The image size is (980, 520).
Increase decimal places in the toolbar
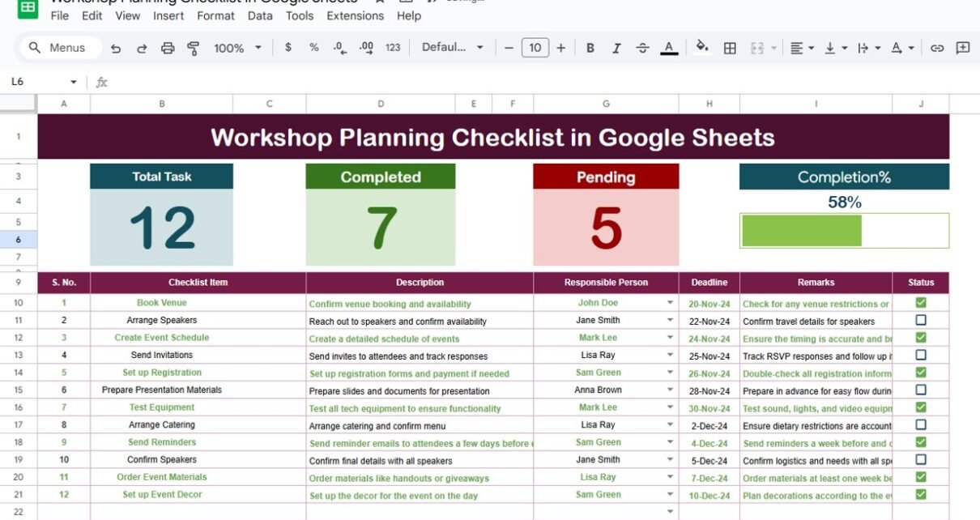[366, 48]
